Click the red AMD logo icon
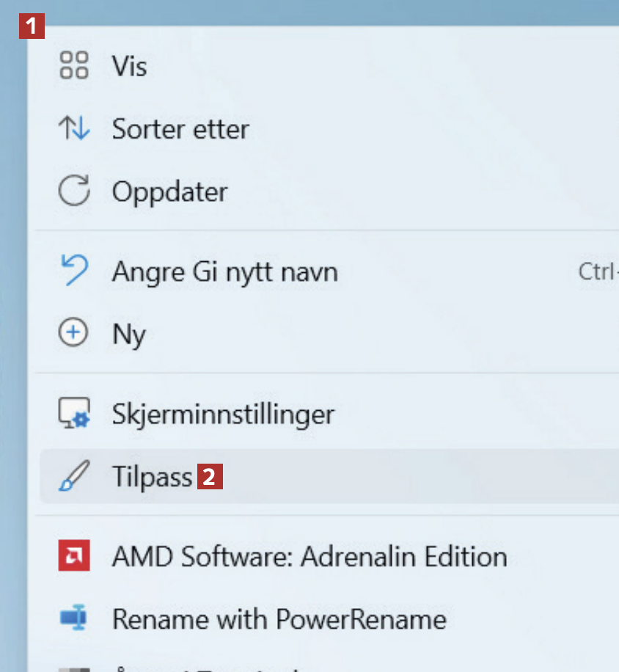 [73, 556]
